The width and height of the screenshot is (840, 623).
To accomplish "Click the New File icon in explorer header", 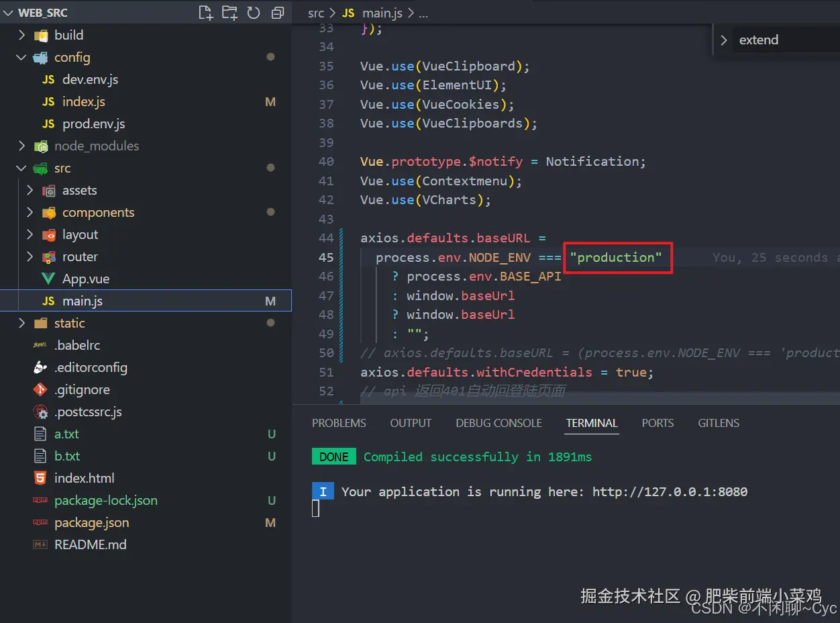I will [x=206, y=13].
